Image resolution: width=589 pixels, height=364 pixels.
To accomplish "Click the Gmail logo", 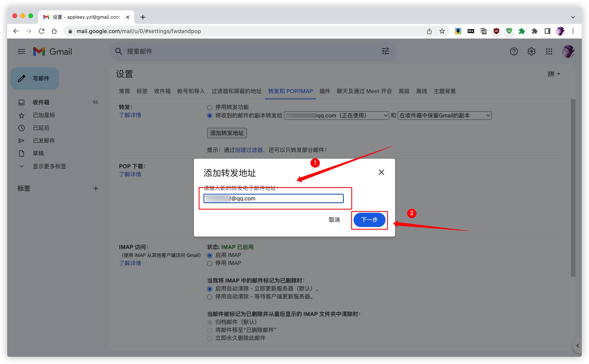I will click(52, 51).
